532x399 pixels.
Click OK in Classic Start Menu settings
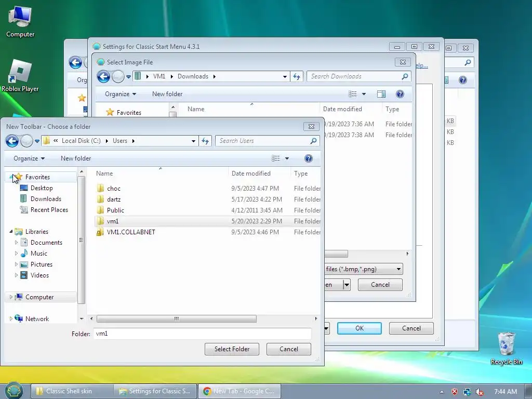coord(360,328)
